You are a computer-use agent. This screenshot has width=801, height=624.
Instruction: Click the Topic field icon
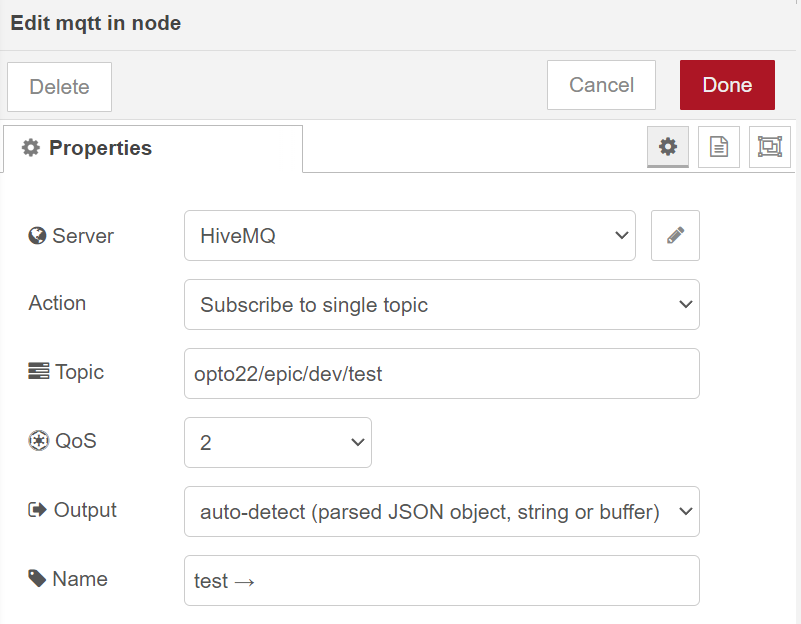(36, 371)
